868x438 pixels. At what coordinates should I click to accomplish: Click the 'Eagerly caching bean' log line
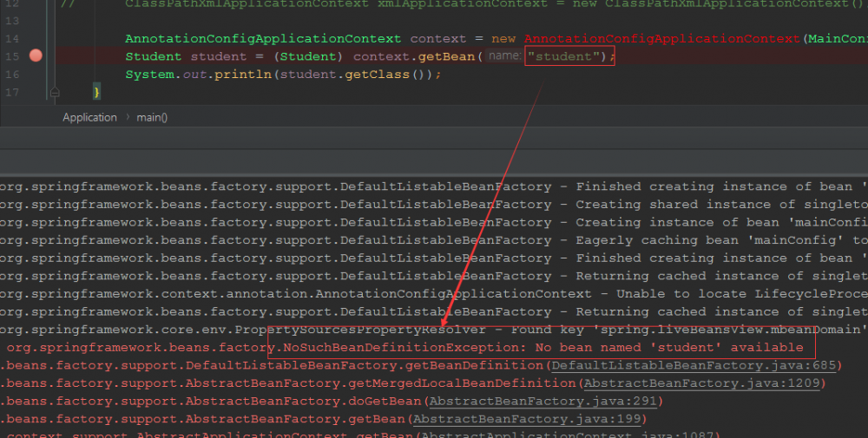434,240
